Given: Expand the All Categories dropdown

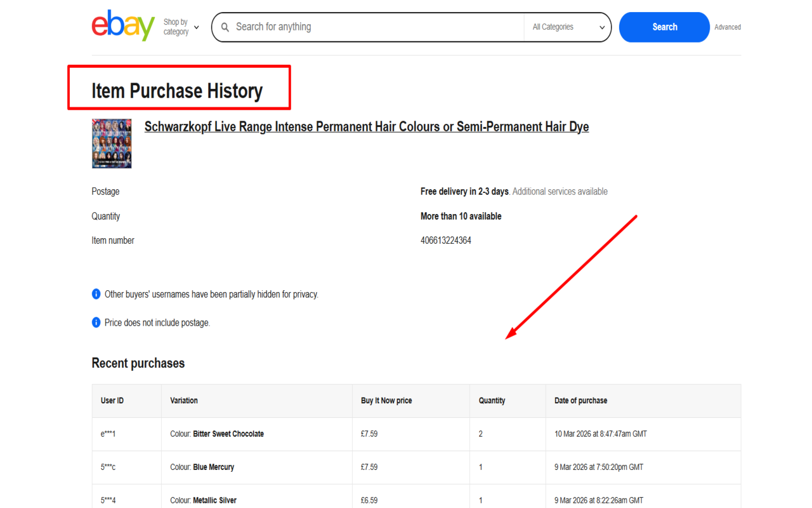Looking at the screenshot, I should click(568, 27).
